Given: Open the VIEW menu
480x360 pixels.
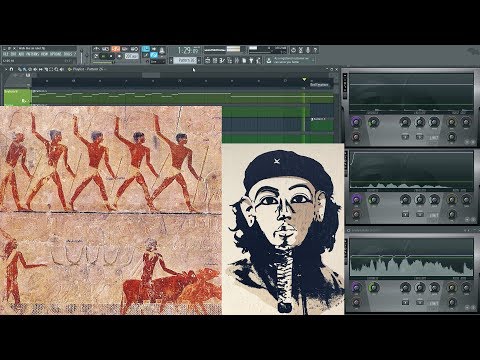Looking at the screenshot, I should [45, 54].
